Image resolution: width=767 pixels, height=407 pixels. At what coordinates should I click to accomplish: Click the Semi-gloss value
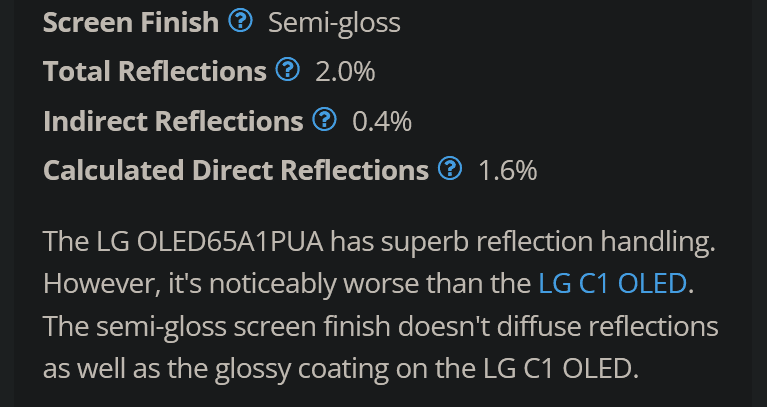pos(335,23)
